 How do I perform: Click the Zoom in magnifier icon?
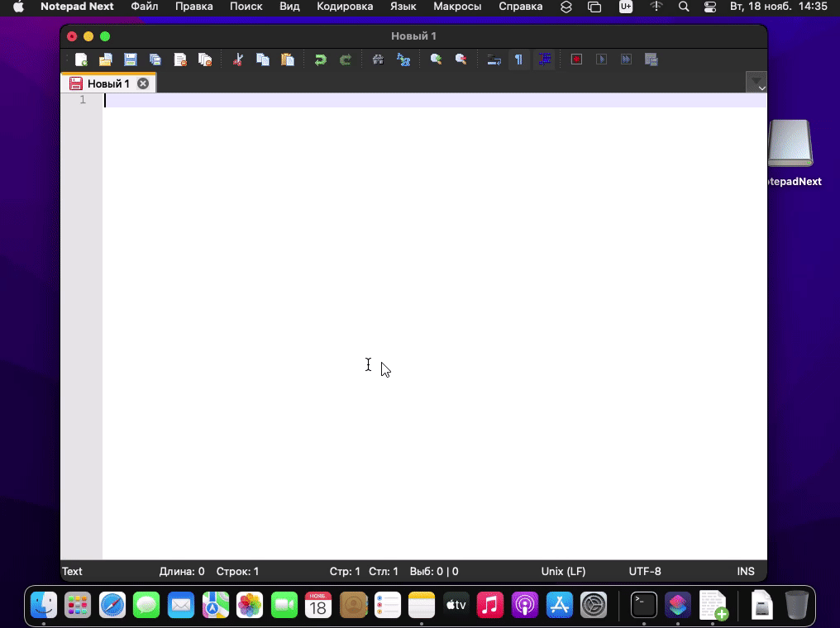tap(436, 59)
